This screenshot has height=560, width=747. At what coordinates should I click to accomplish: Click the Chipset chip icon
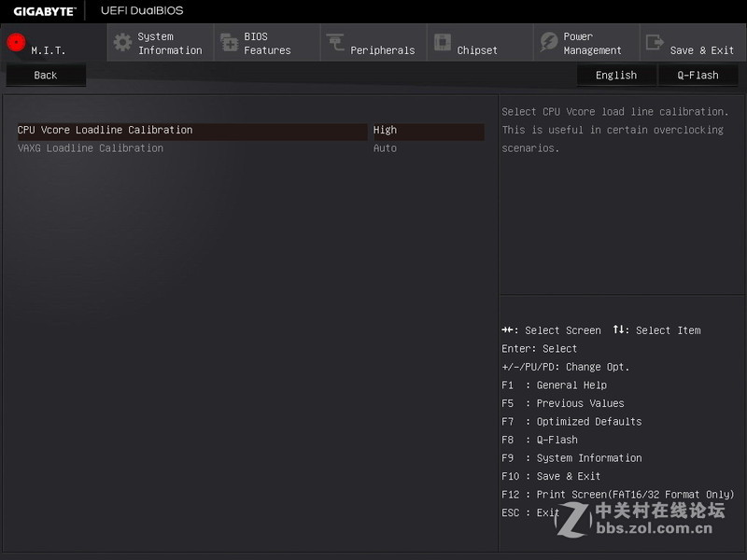[442, 43]
